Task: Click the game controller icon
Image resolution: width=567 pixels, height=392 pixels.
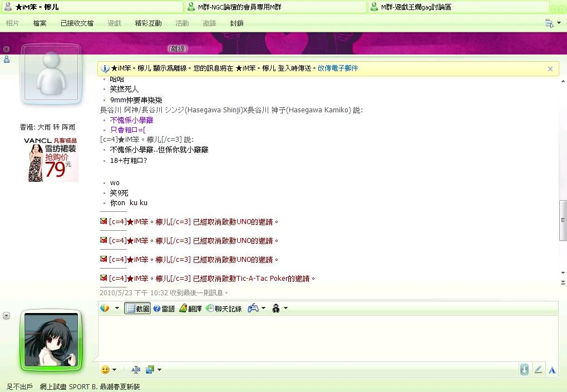Action: click(253, 308)
